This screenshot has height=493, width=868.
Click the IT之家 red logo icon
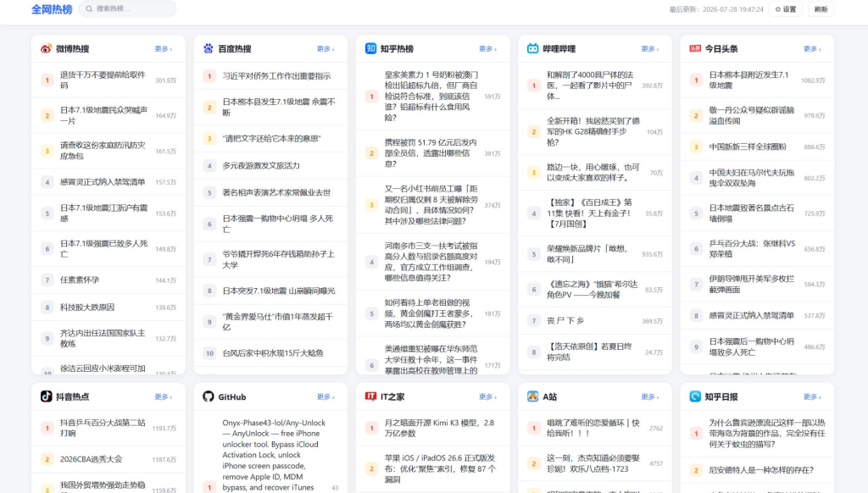point(370,396)
